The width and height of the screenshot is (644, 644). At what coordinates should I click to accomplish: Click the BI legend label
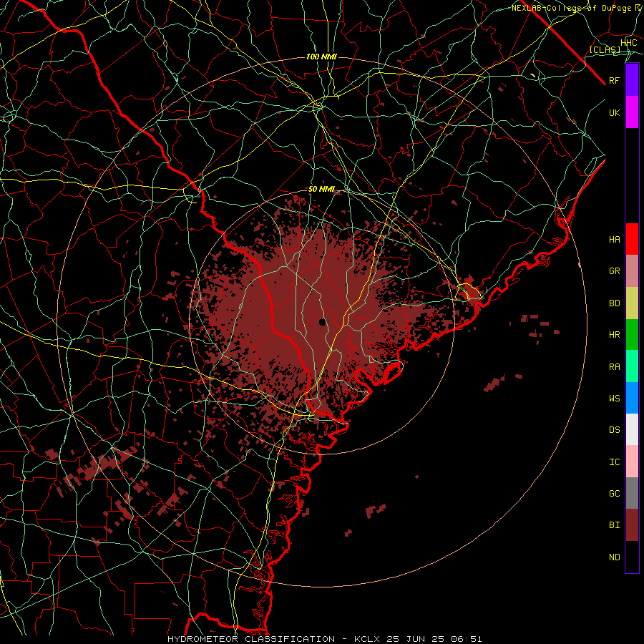(615, 525)
